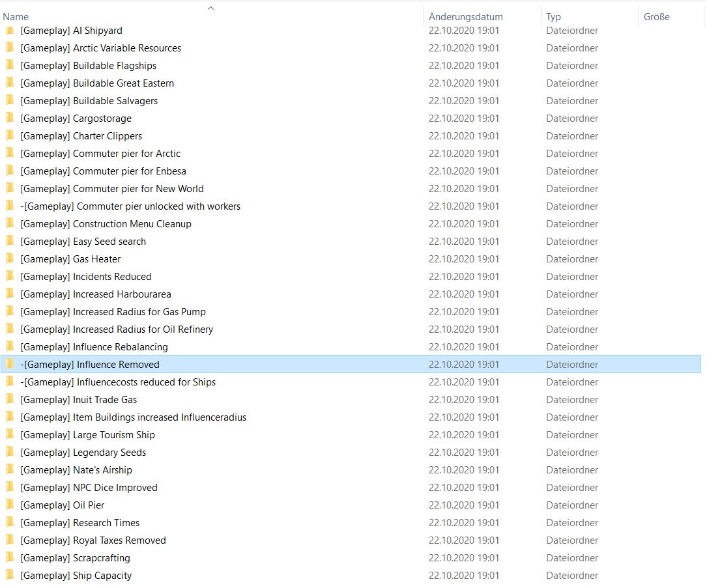Click folder icon of Influence Removed
Image resolution: width=707 pixels, height=588 pixels.
[x=10, y=364]
